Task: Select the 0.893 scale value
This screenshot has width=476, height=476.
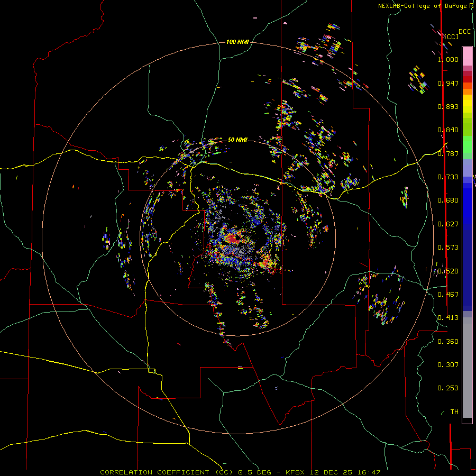Action: (x=448, y=106)
